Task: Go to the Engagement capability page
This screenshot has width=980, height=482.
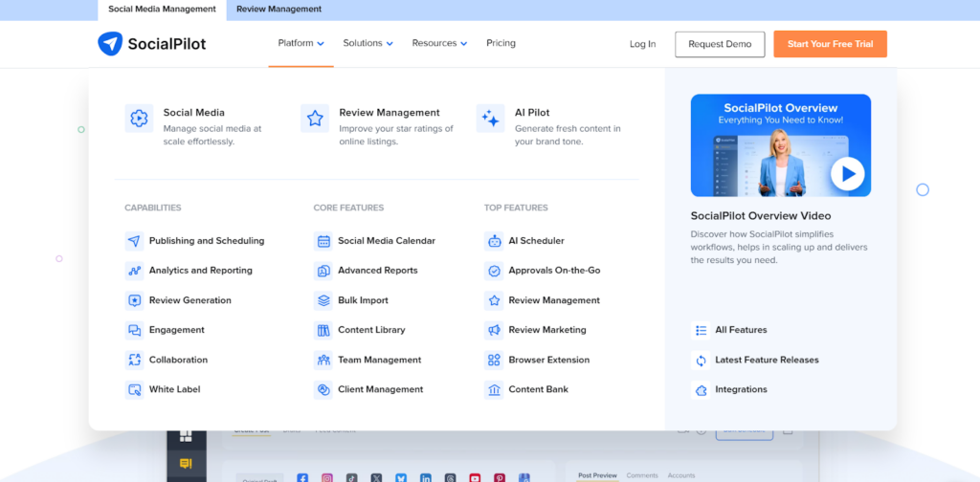Action: pyautogui.click(x=176, y=330)
